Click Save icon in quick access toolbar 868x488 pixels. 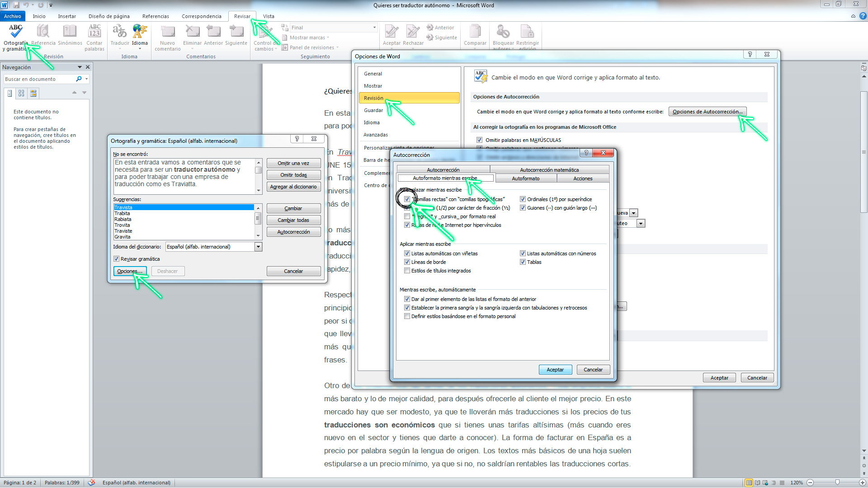(x=16, y=5)
